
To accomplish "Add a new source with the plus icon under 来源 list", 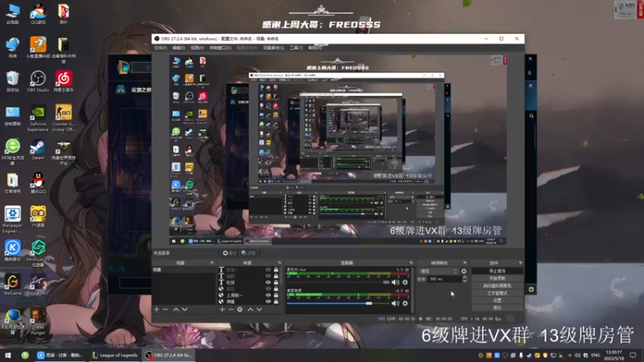I will tap(222, 309).
